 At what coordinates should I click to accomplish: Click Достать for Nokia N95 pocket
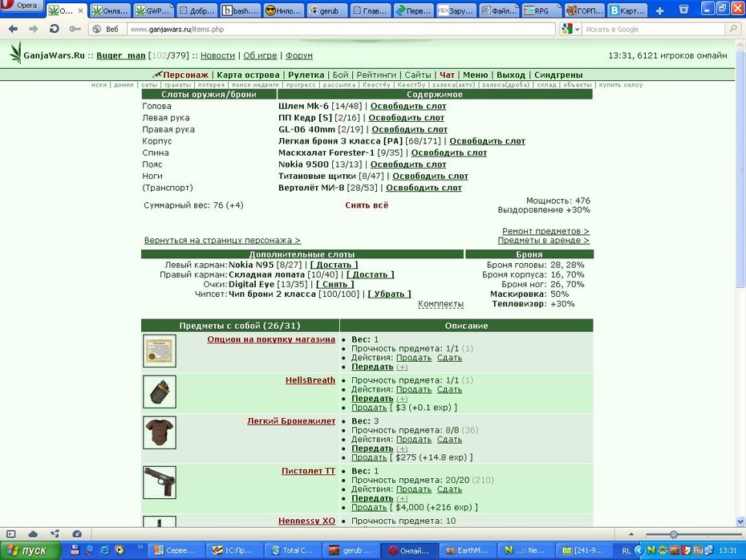pos(334,265)
